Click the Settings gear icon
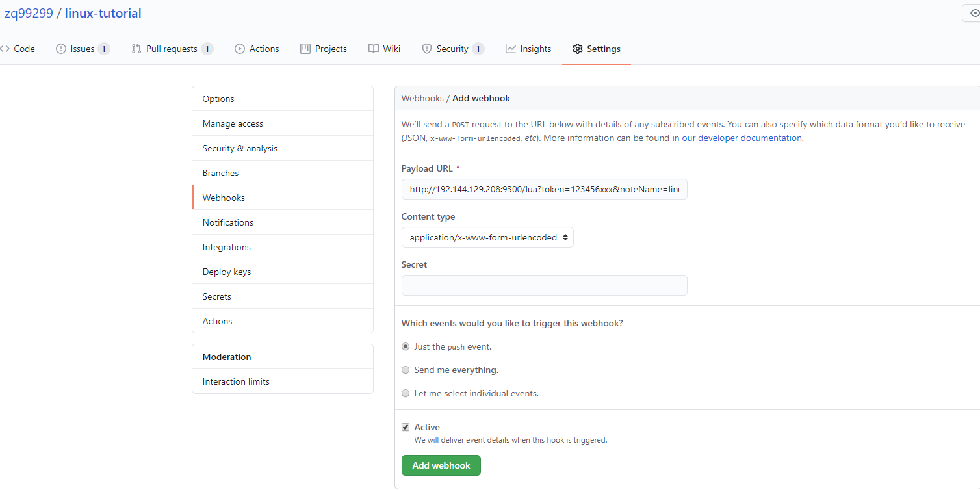 pos(578,49)
